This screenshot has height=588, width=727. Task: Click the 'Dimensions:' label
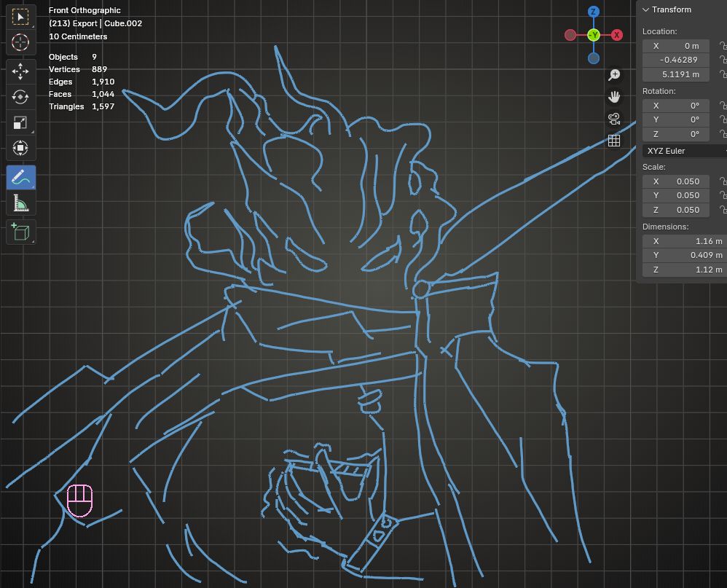tap(665, 227)
